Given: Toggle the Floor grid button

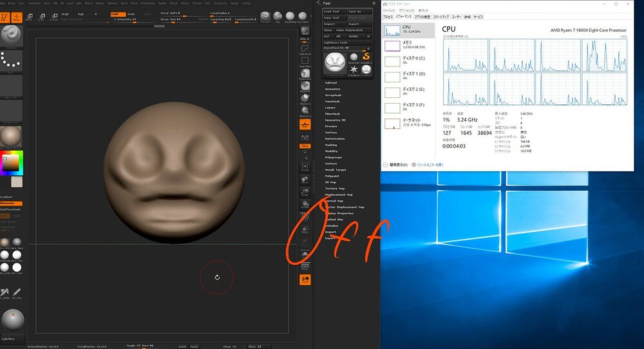Looking at the screenshot, I should click(x=305, y=124).
